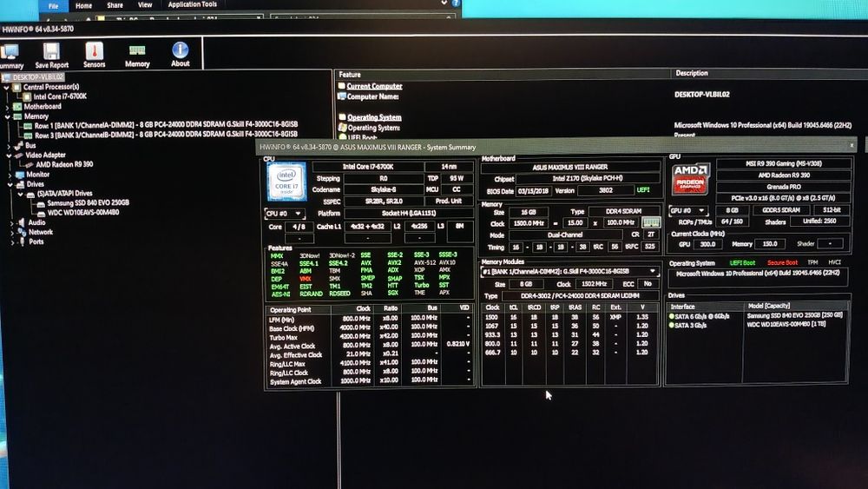Click the Skylake-S codename value
Viewport: 868px width, 489px height.
point(383,190)
